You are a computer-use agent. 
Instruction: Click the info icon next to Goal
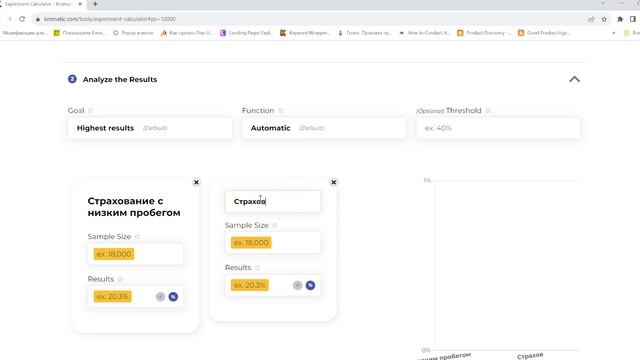(x=91, y=111)
